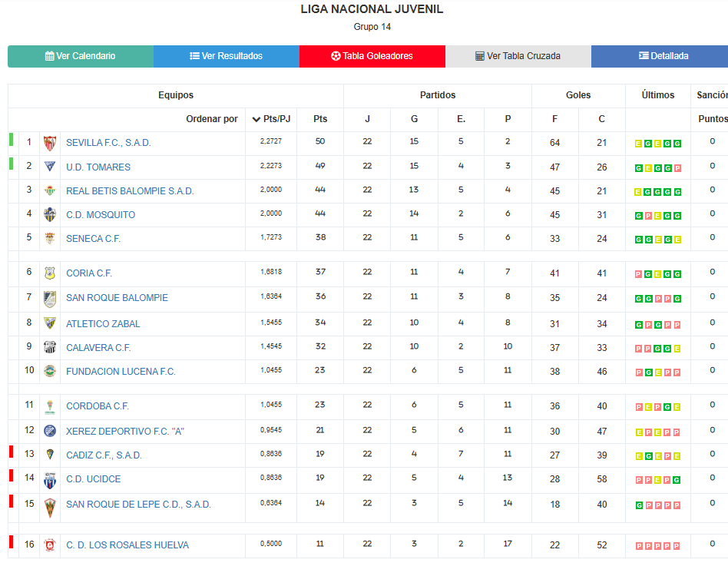Click Cordoba C.F. crest icon
Screen dimensions: 728x566
click(50, 407)
